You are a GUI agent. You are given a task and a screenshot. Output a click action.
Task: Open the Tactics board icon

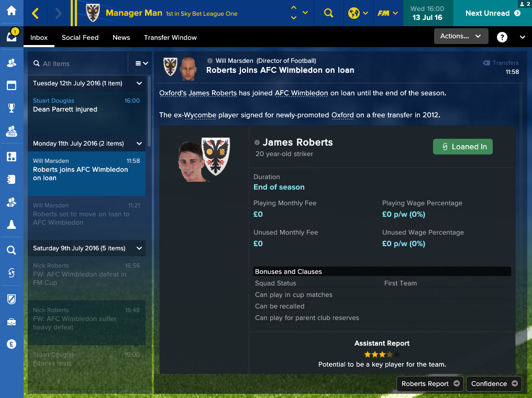(x=12, y=157)
